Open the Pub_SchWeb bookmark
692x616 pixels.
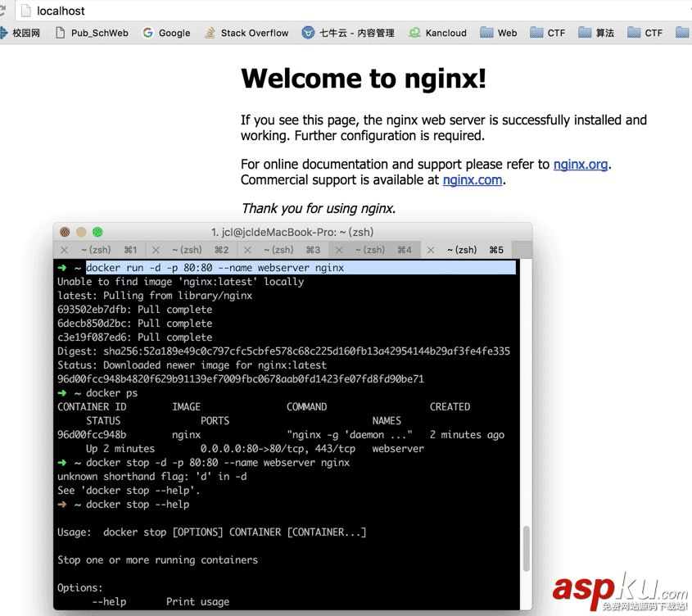(92, 33)
